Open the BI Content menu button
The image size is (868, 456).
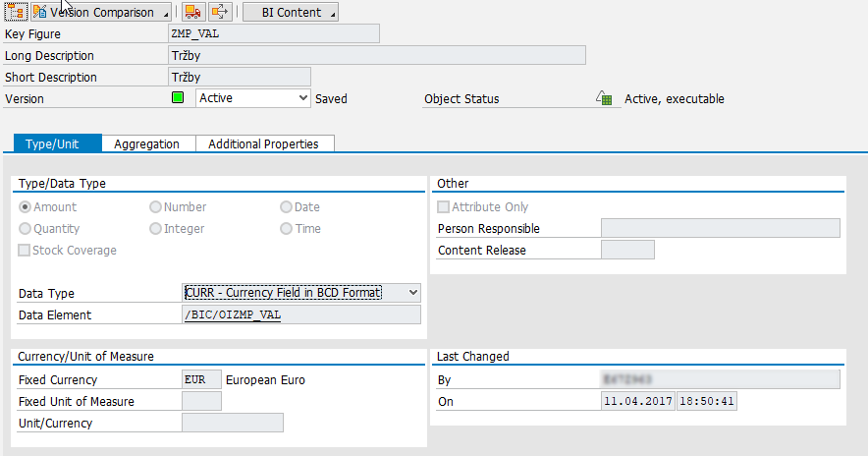pyautogui.click(x=290, y=12)
